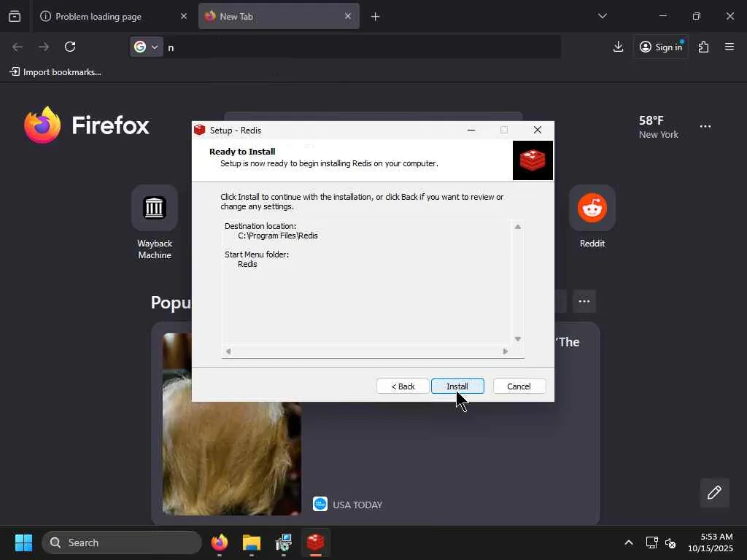Open clock showing 5:53 AM

click(711, 542)
